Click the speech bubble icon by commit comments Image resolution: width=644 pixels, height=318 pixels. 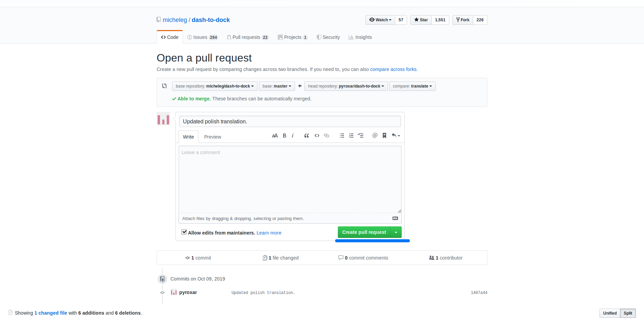(x=341, y=258)
